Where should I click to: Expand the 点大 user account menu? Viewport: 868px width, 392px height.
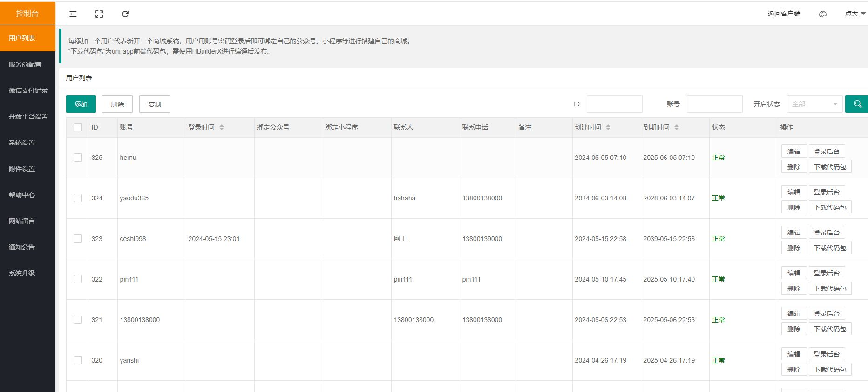855,14
